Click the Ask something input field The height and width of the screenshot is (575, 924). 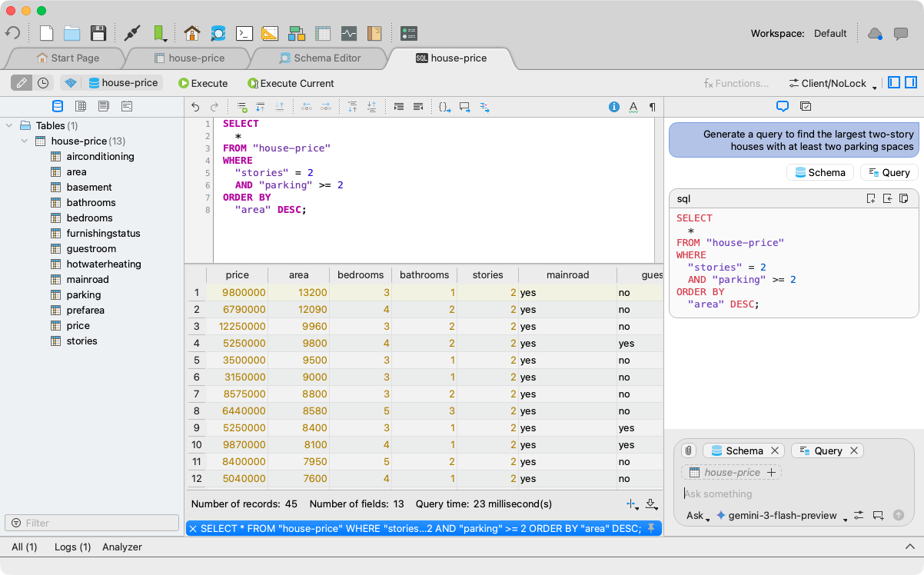[794, 494]
